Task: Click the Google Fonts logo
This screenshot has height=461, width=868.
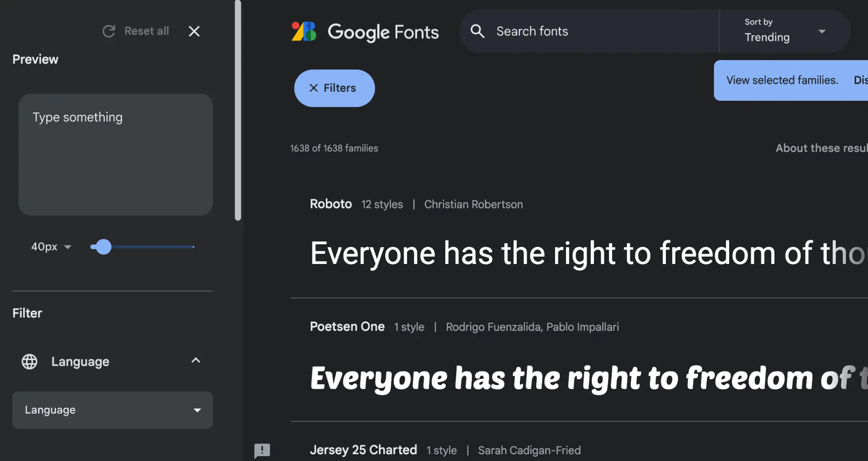Action: pyautogui.click(x=304, y=31)
